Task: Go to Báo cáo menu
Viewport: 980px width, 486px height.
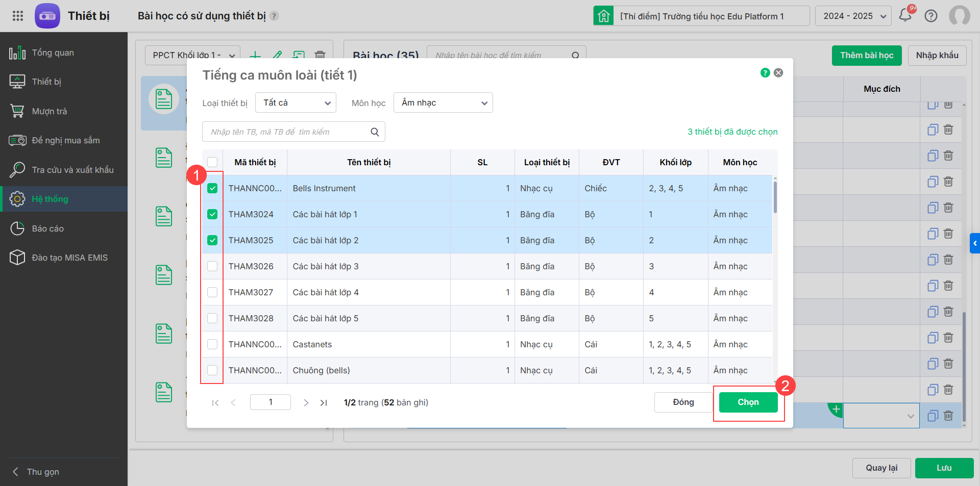Action: click(x=47, y=228)
